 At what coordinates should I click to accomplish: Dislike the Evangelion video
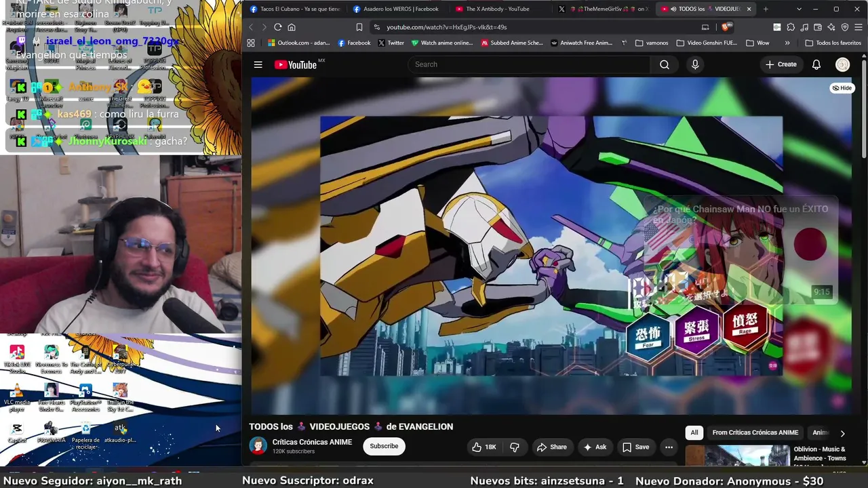coord(515,447)
